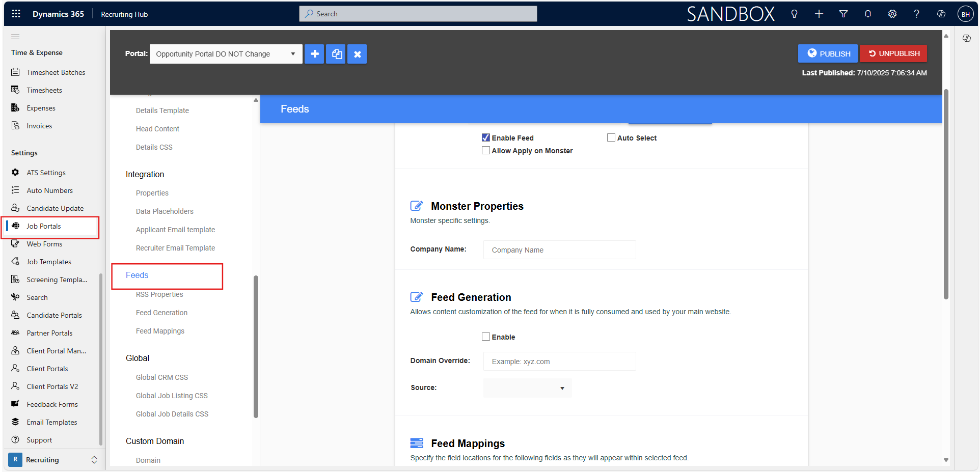The height and width of the screenshot is (472, 980).
Task: Open the Portal selection dropdown
Action: (x=226, y=54)
